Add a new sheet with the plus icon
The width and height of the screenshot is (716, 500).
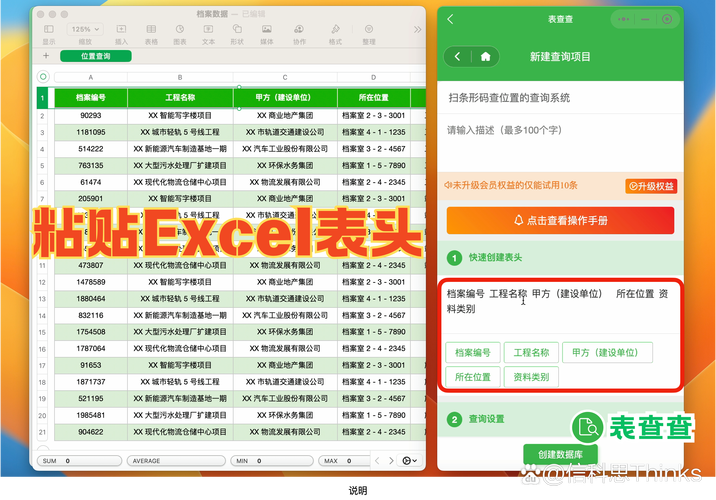pos(46,56)
